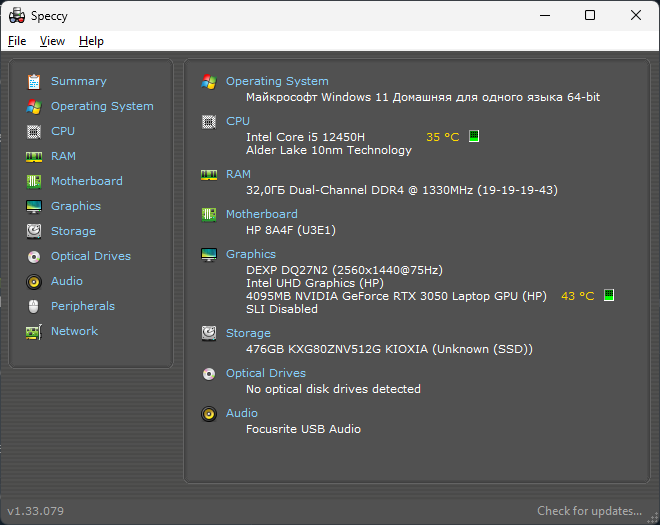
Task: Click the green CPU temperature indicator icon
Action: coord(474,136)
